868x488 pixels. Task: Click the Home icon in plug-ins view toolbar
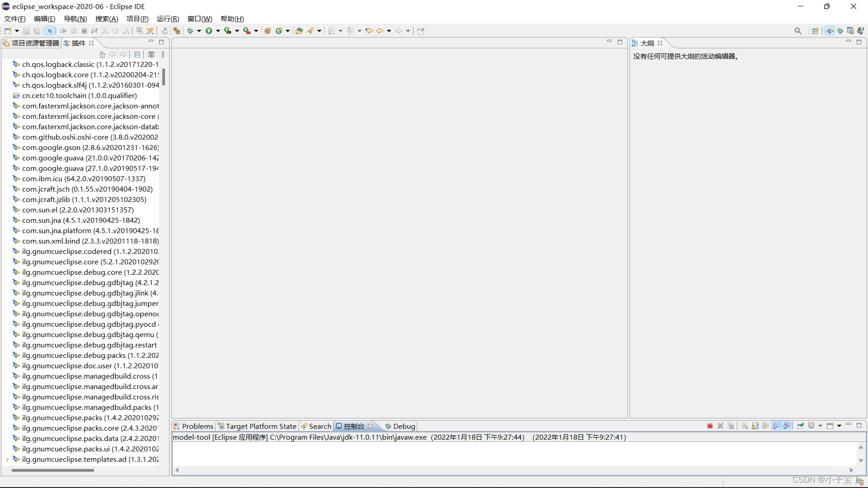click(102, 54)
